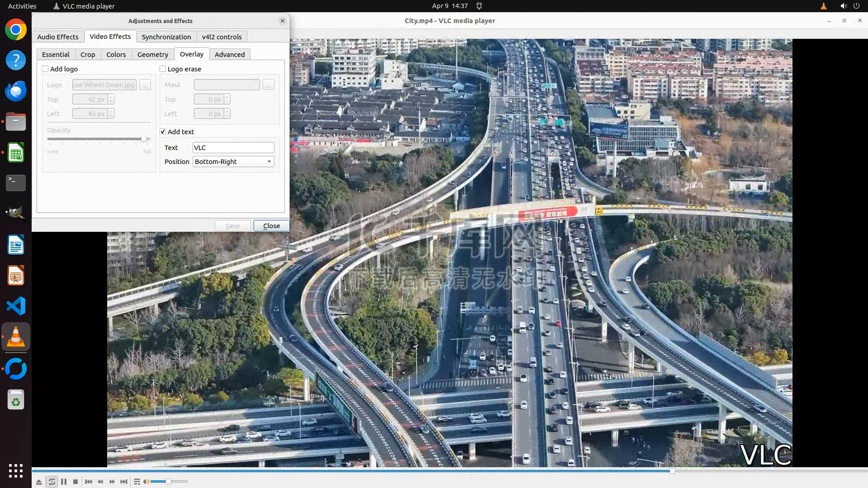This screenshot has height=488, width=868.
Task: Click the rewind (slower) button
Action: click(x=100, y=482)
